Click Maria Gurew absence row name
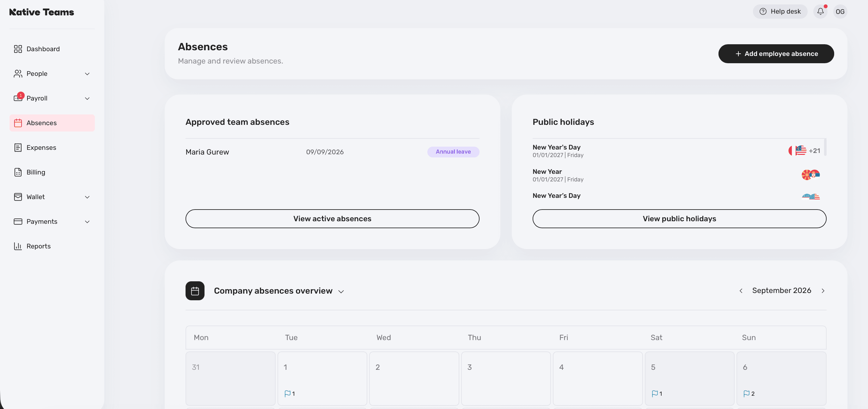 (x=207, y=152)
